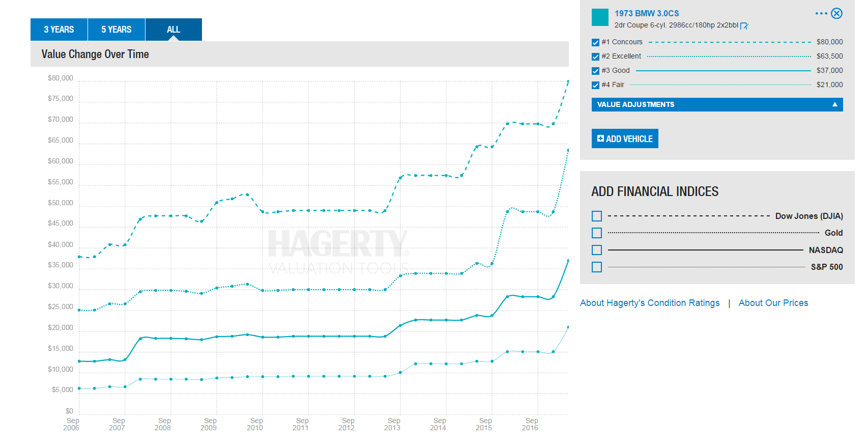The height and width of the screenshot is (445, 868).
Task: Click the Gold label
Action: pos(833,233)
